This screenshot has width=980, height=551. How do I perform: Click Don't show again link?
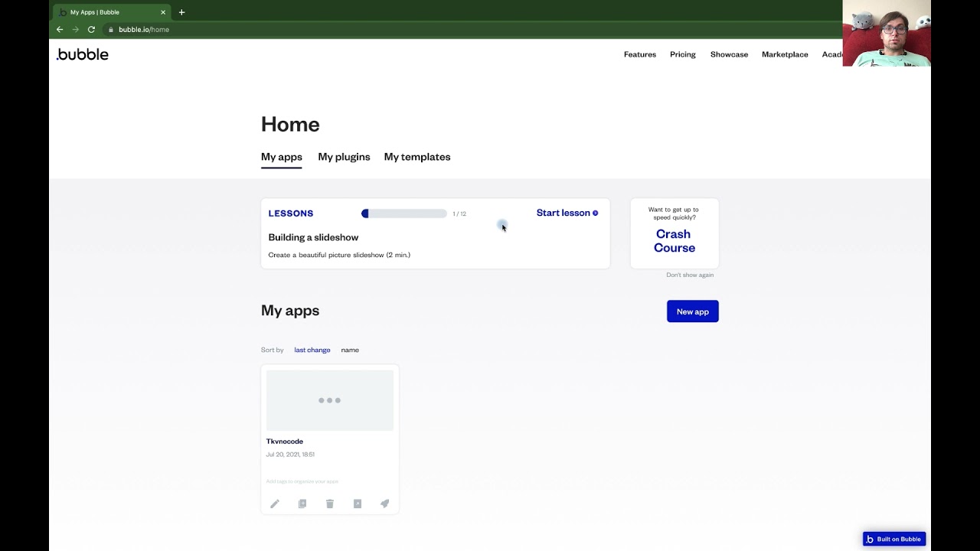tap(690, 275)
